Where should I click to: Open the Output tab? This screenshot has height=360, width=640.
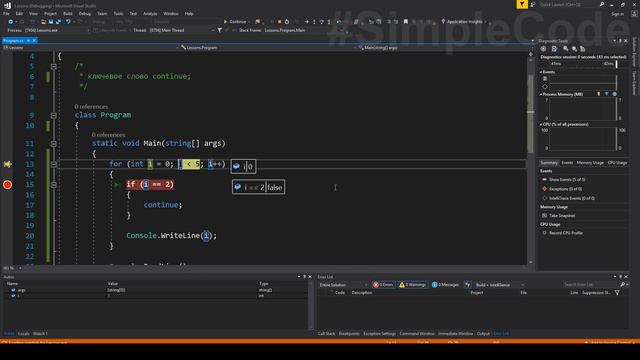point(483,334)
